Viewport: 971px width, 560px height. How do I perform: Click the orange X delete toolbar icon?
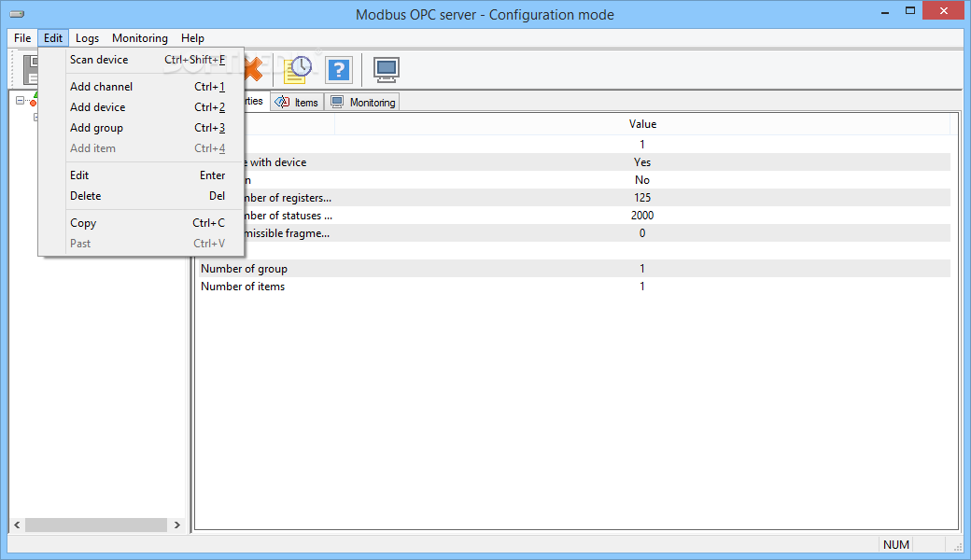pyautogui.click(x=254, y=69)
